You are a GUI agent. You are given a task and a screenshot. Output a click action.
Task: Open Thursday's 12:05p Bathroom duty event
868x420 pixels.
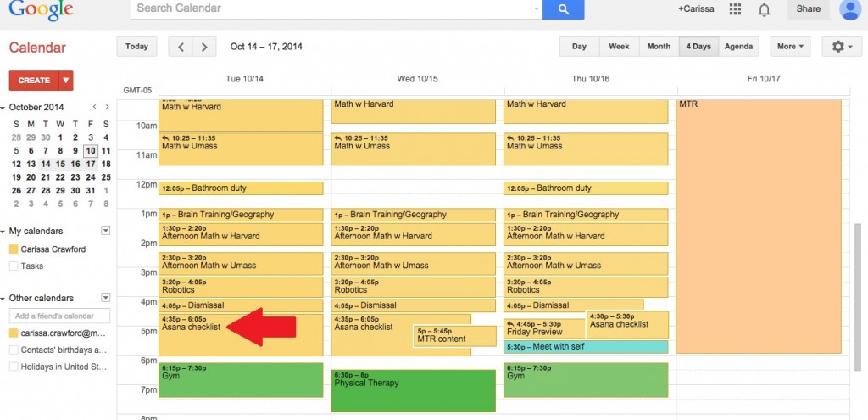(x=586, y=188)
